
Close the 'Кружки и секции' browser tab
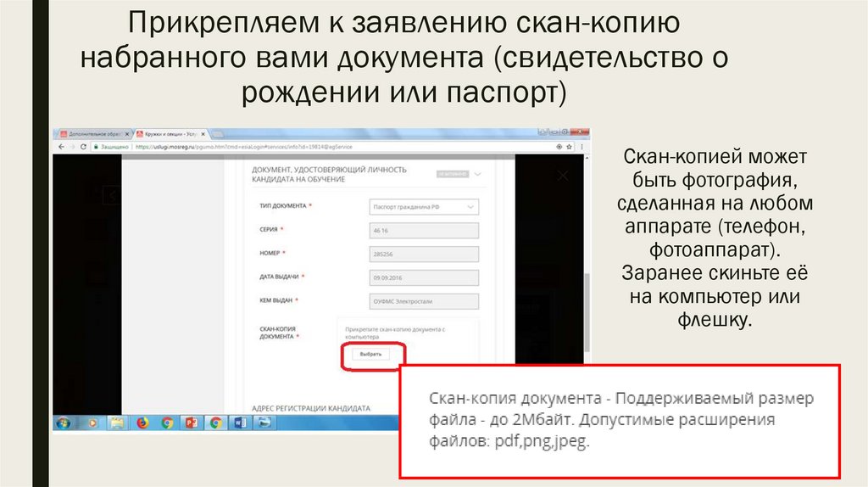click(x=203, y=134)
